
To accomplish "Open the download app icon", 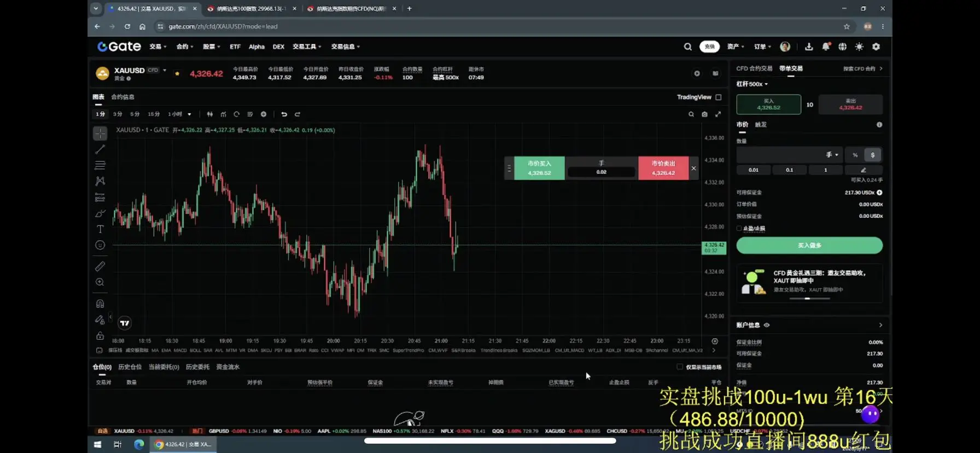I will (809, 47).
